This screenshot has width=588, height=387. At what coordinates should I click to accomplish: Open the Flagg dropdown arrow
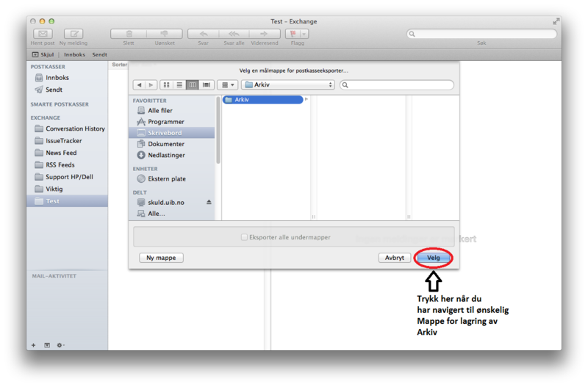tap(304, 34)
